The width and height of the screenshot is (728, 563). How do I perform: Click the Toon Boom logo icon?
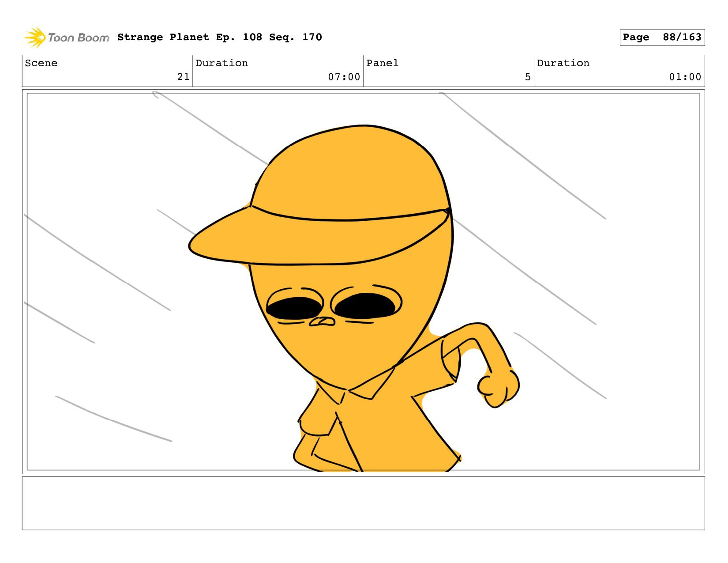pos(34,38)
